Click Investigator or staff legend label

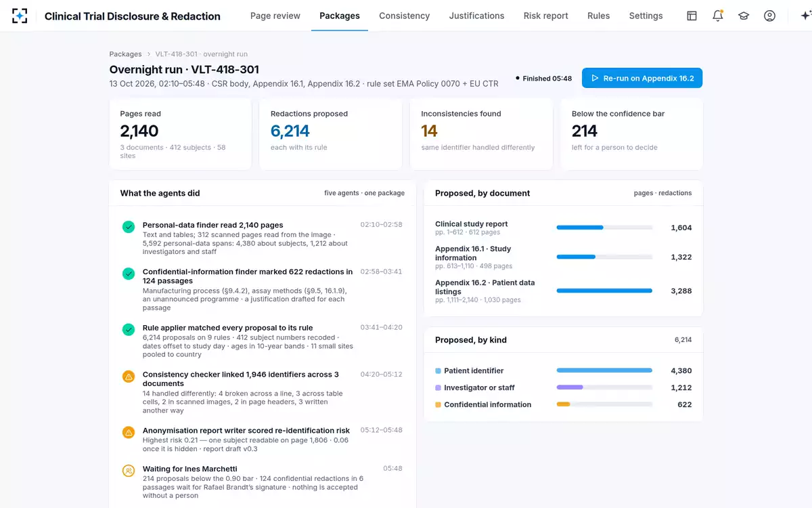479,388
